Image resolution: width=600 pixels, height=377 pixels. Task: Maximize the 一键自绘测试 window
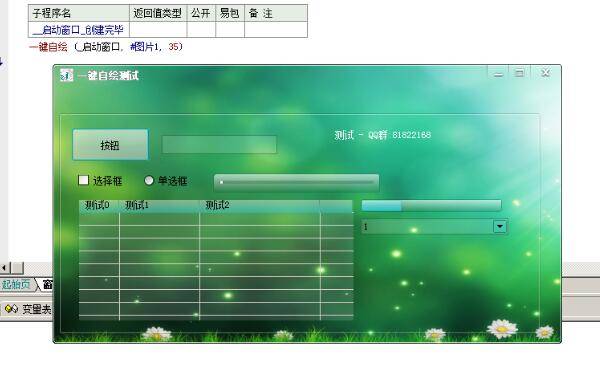519,73
